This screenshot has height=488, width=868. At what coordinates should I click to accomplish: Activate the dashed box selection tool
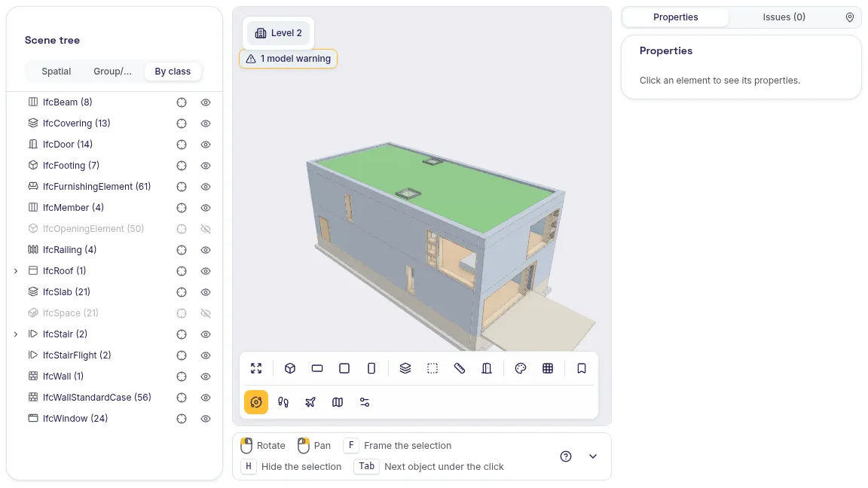[432, 368]
